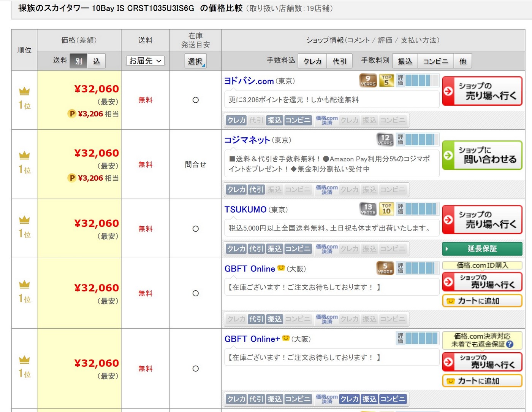Screen dimensions: 532x412
Task: Click the 9 YEARS badge for ヨドバシ.com
Action: click(368, 81)
